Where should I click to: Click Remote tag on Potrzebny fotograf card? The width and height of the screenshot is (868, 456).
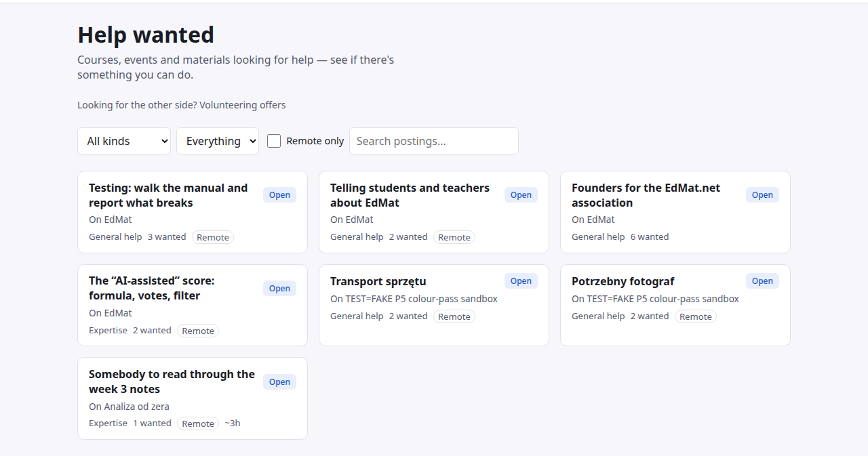click(x=696, y=316)
